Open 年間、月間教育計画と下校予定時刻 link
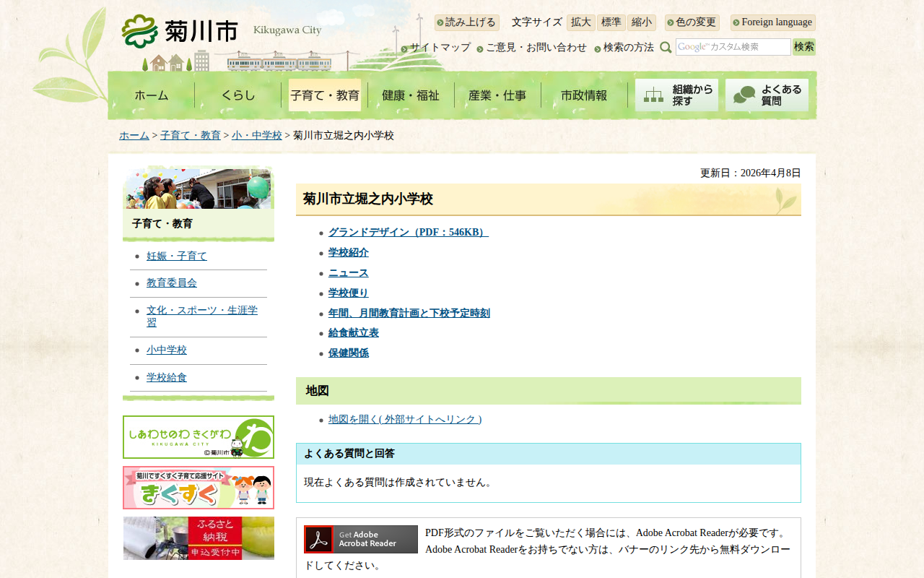924x578 pixels. click(x=409, y=314)
